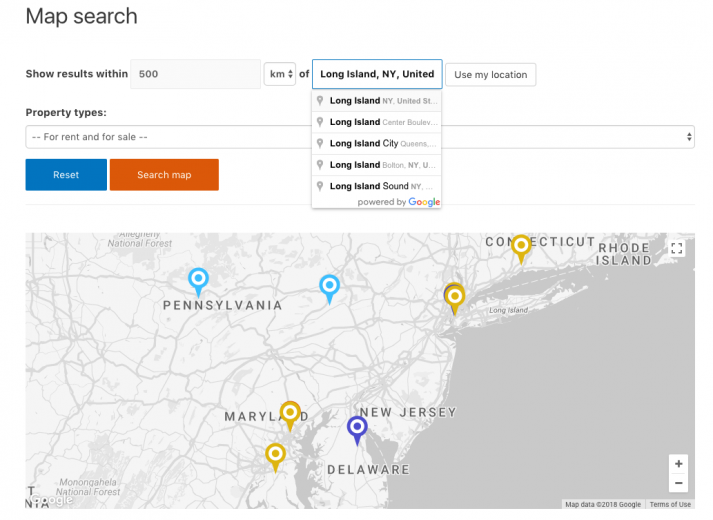Choose Long Island City Queens suggestion
This screenshot has width=713, height=520.
coord(377,143)
